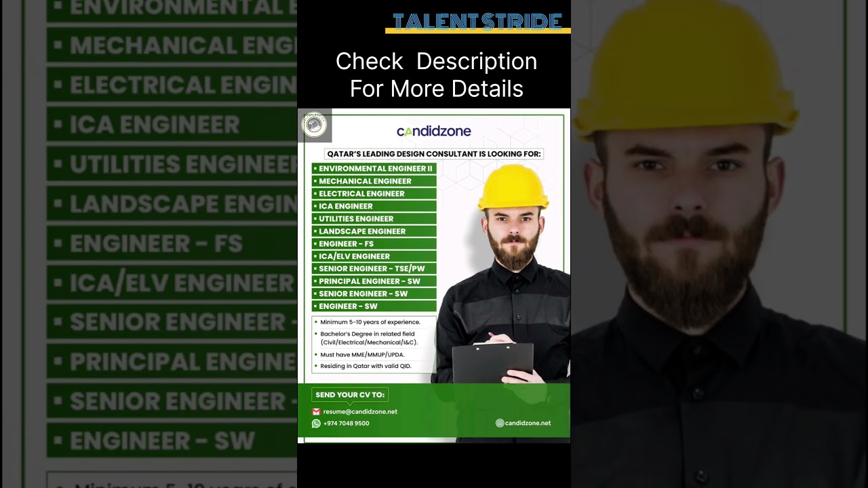Select 'ICA/ELV Engineer' row in the center poster
868x488 pixels.
(374, 256)
